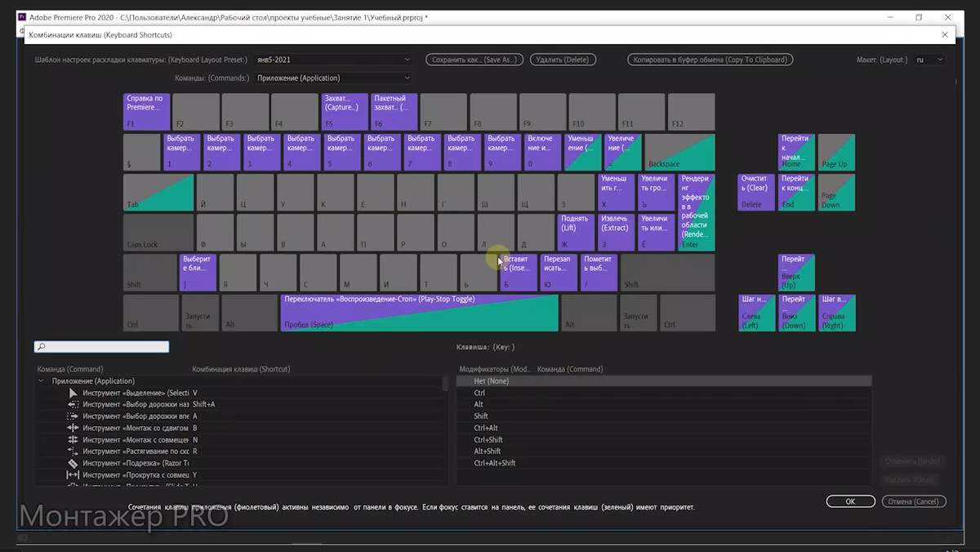Click into the command search field
This screenshot has width=980, height=552.
(101, 347)
